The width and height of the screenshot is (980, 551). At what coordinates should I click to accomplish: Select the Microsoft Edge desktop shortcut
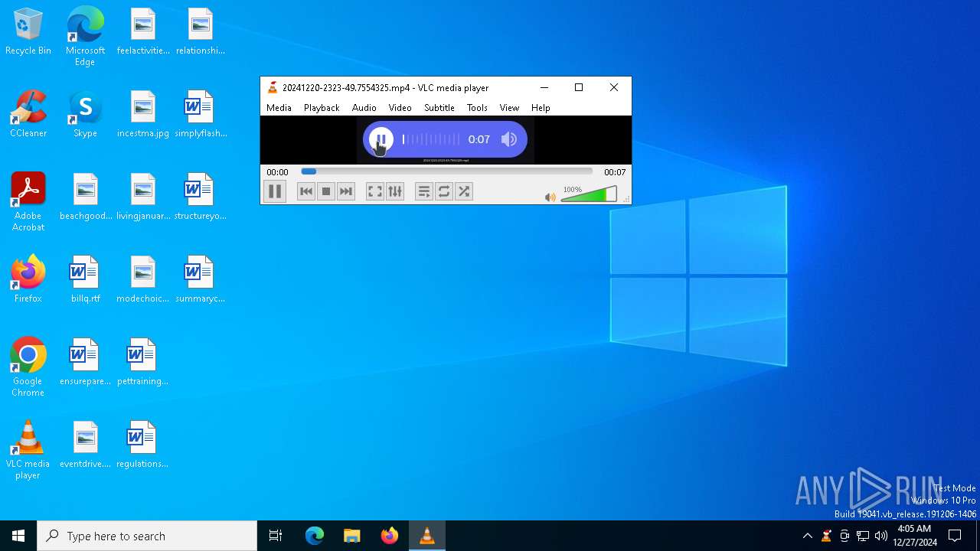pyautogui.click(x=85, y=37)
